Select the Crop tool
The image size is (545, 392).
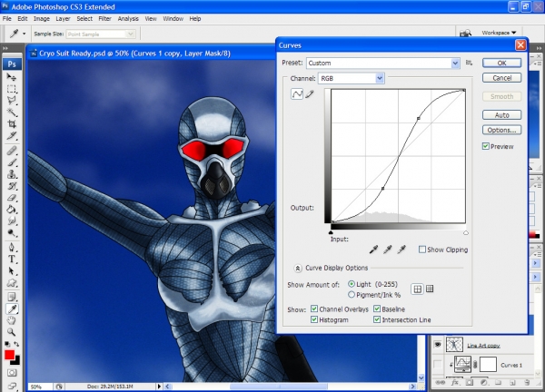pos(12,124)
